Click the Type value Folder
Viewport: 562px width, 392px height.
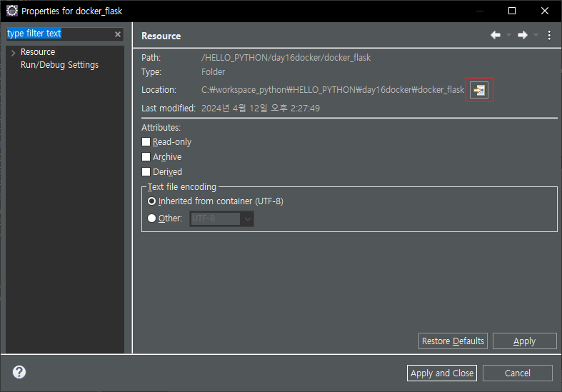(x=213, y=72)
